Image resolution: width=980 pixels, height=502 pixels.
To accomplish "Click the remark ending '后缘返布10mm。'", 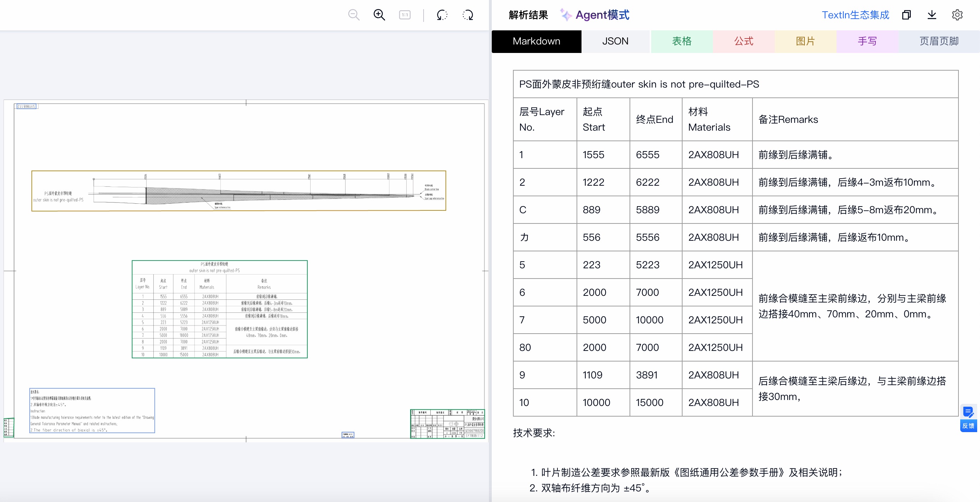I will (x=835, y=238).
